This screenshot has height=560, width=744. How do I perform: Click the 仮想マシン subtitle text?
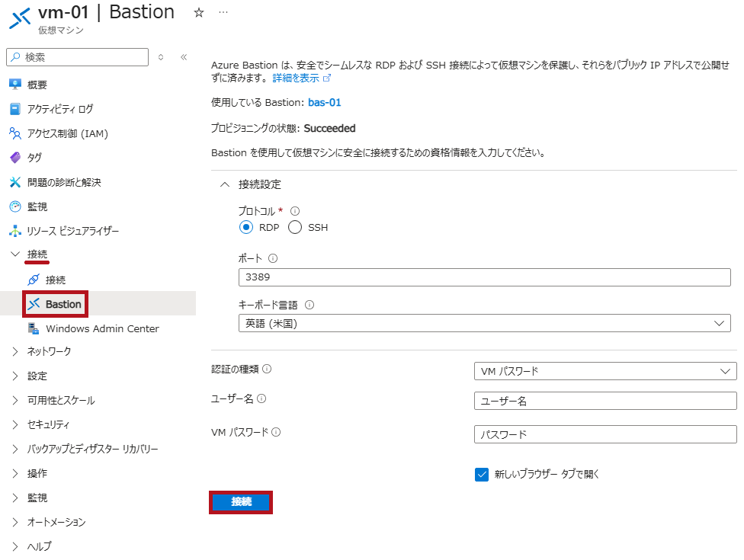61,30
